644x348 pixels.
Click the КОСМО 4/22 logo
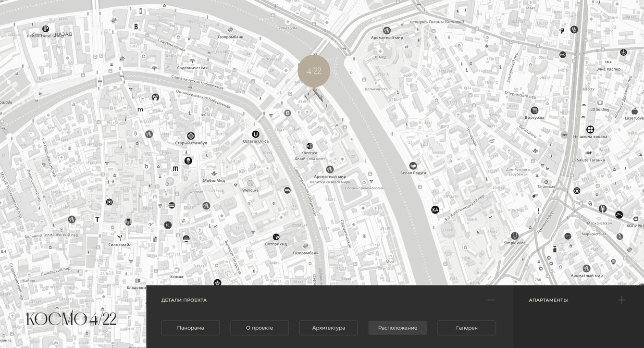click(71, 319)
